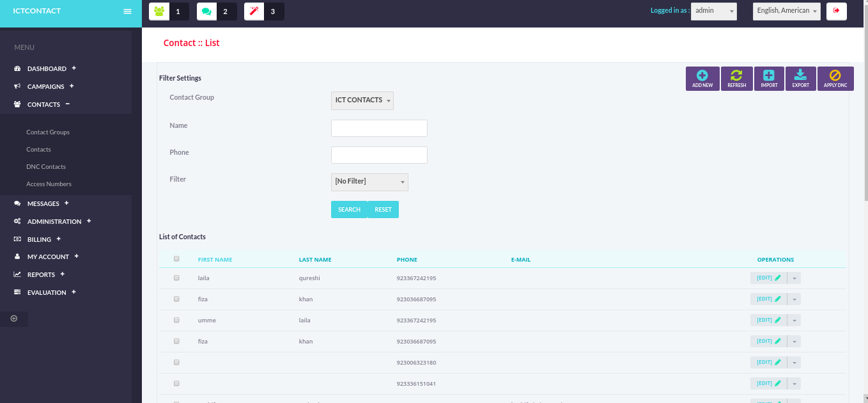The width and height of the screenshot is (868, 403).
Task: Check the second fiza khan row checkbox
Action: pos(176,341)
